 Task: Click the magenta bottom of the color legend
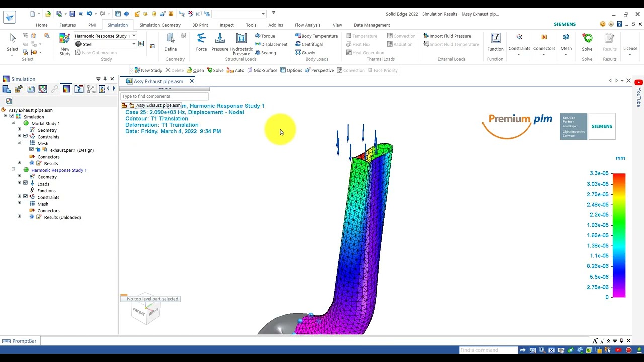(619, 292)
